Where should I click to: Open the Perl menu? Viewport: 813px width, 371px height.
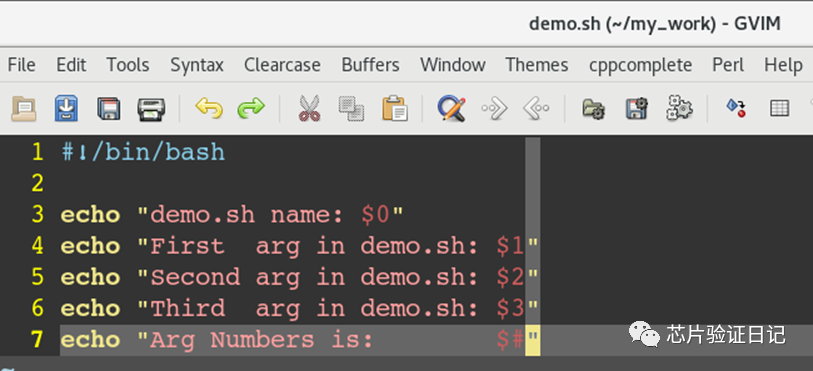click(x=728, y=65)
